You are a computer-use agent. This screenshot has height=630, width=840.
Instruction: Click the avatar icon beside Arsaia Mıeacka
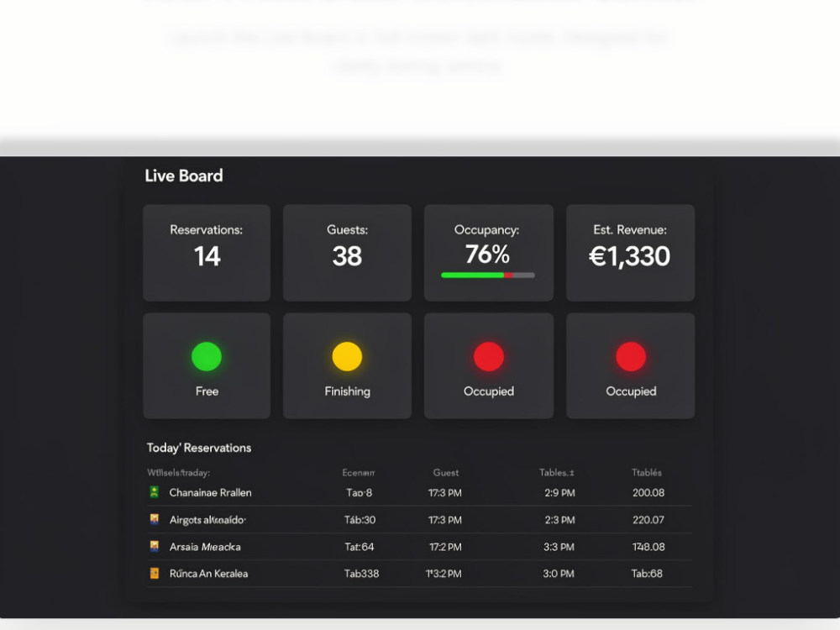point(155,547)
